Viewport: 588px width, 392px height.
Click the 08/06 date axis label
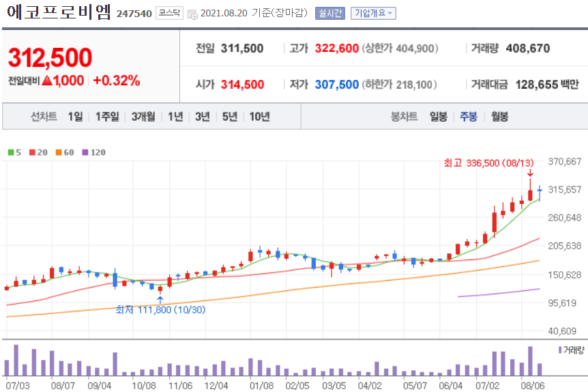(533, 386)
